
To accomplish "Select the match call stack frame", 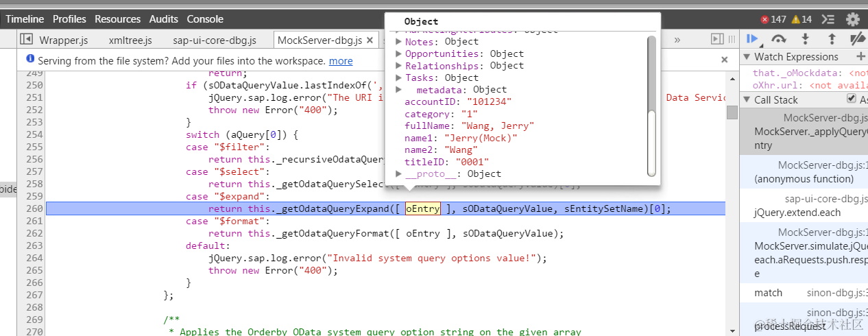I will coord(804,293).
